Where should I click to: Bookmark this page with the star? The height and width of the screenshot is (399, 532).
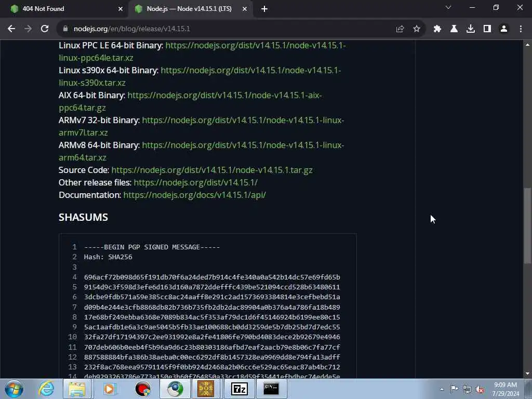[417, 29]
